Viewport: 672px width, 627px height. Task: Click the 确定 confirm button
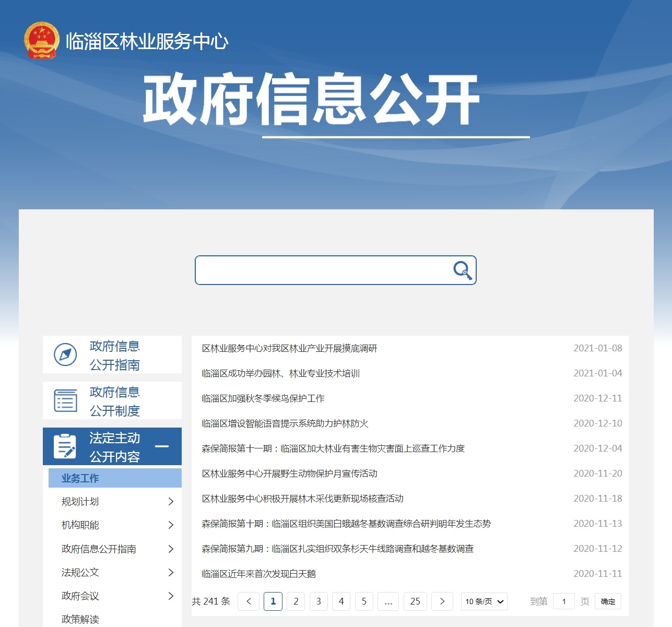click(607, 601)
